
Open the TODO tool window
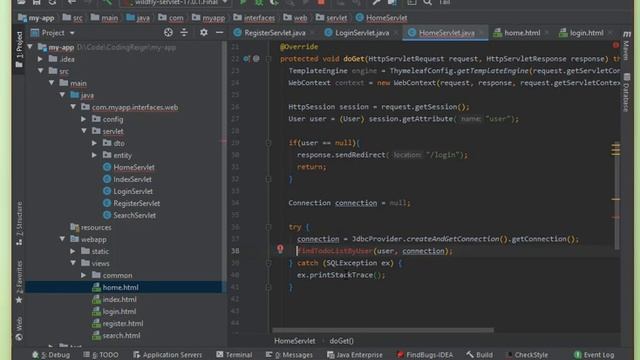click(x=101, y=355)
